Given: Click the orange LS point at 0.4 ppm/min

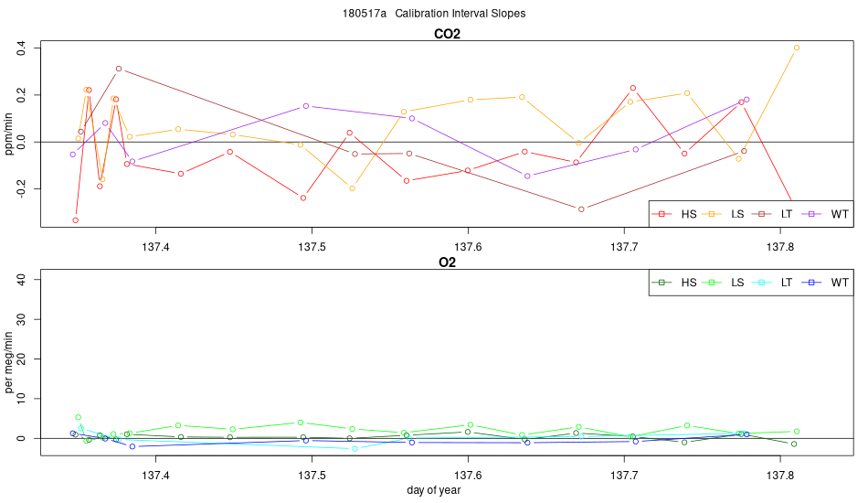Looking at the screenshot, I should tap(797, 48).
